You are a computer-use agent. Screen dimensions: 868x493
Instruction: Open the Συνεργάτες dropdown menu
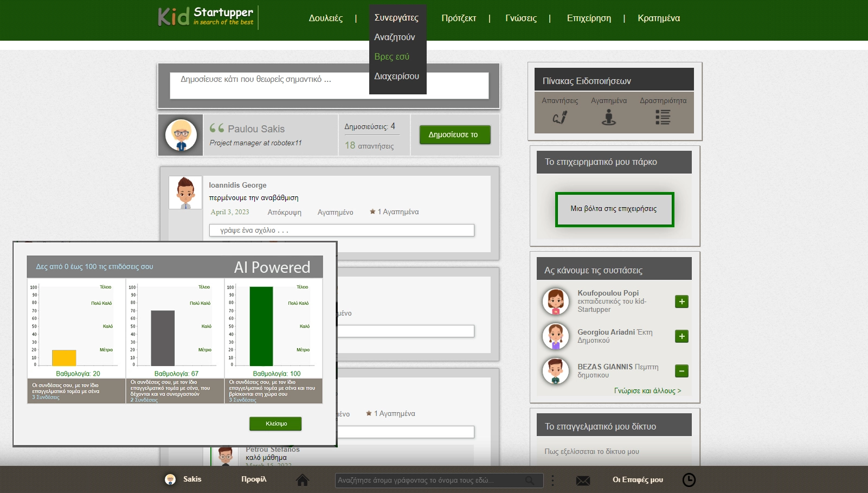[396, 18]
